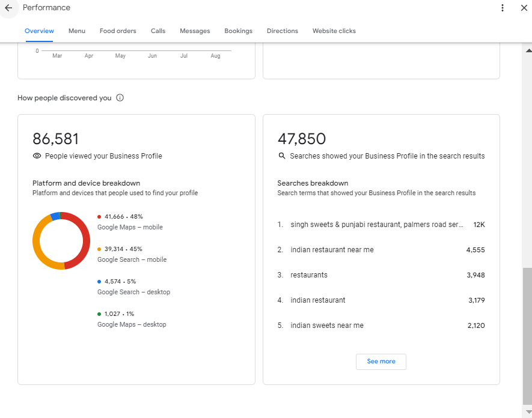The height and width of the screenshot is (418, 532).
Task: Click blue dot for Google Search desktop
Action: (x=99, y=281)
